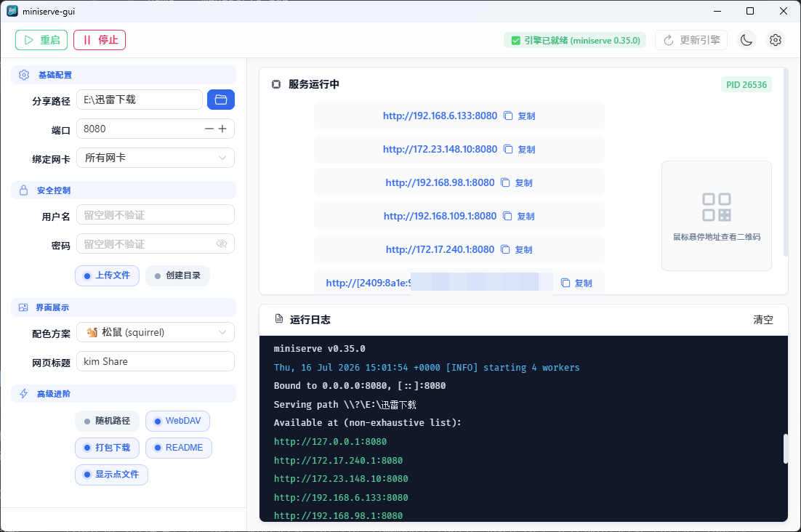This screenshot has width=801, height=532.
Task: Click the 运行日志 log document icon
Action: click(x=279, y=319)
